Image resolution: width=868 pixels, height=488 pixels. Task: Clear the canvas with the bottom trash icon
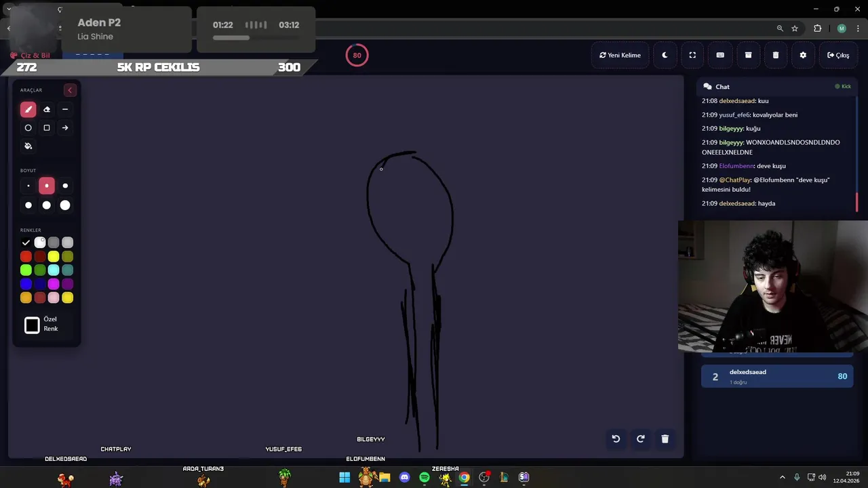(x=665, y=439)
